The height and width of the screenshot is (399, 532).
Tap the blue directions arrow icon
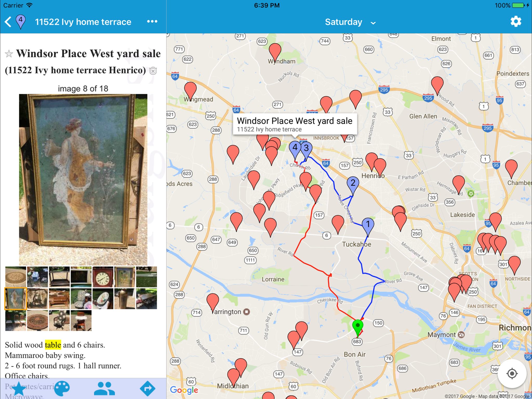pos(147,389)
